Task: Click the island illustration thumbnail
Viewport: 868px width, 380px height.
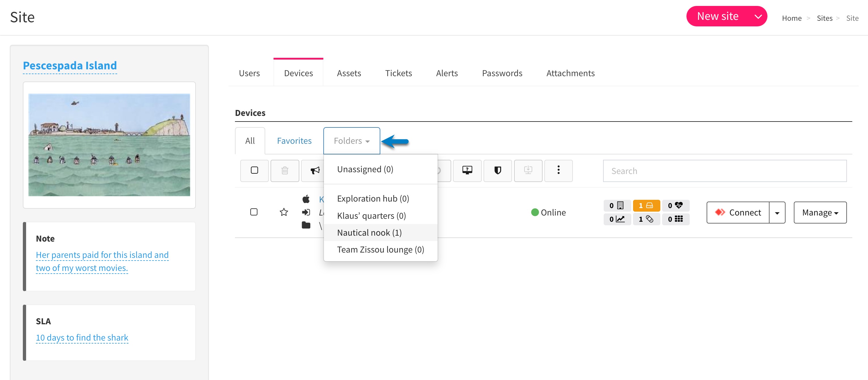Action: pyautogui.click(x=109, y=145)
